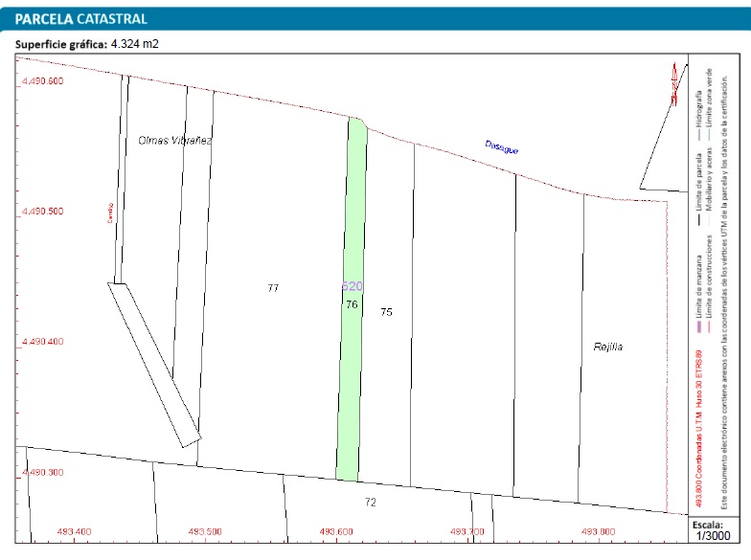The height and width of the screenshot is (560, 751).
Task: Click parcel number 77 label
Action: 273,287
